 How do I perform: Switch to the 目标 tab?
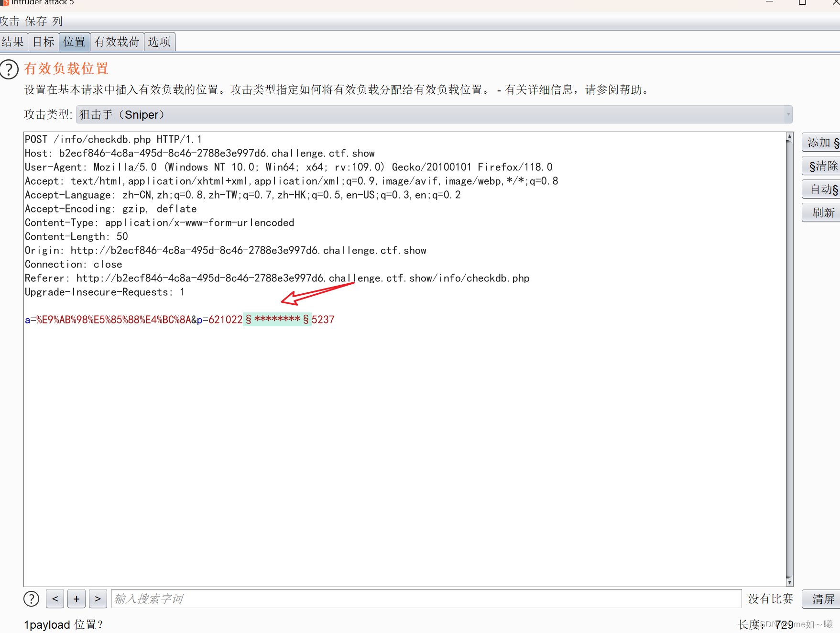[44, 42]
